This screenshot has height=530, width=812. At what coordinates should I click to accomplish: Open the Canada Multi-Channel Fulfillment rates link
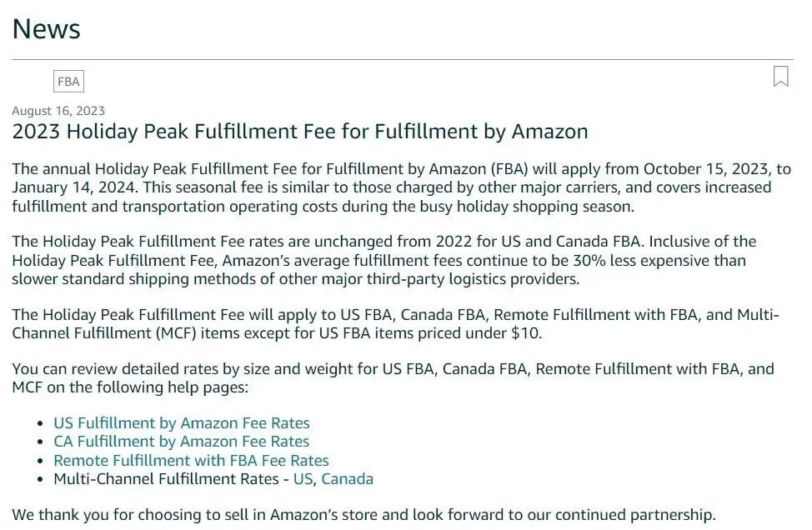coord(347,479)
